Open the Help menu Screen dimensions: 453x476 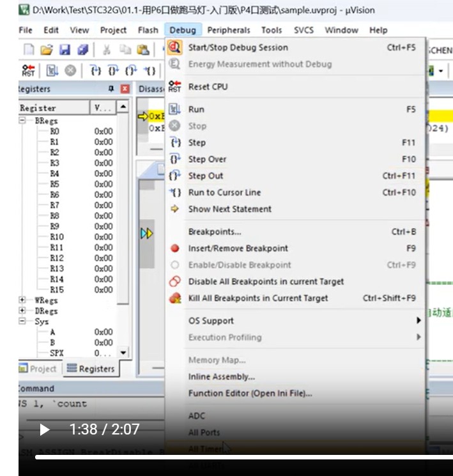coord(378,30)
